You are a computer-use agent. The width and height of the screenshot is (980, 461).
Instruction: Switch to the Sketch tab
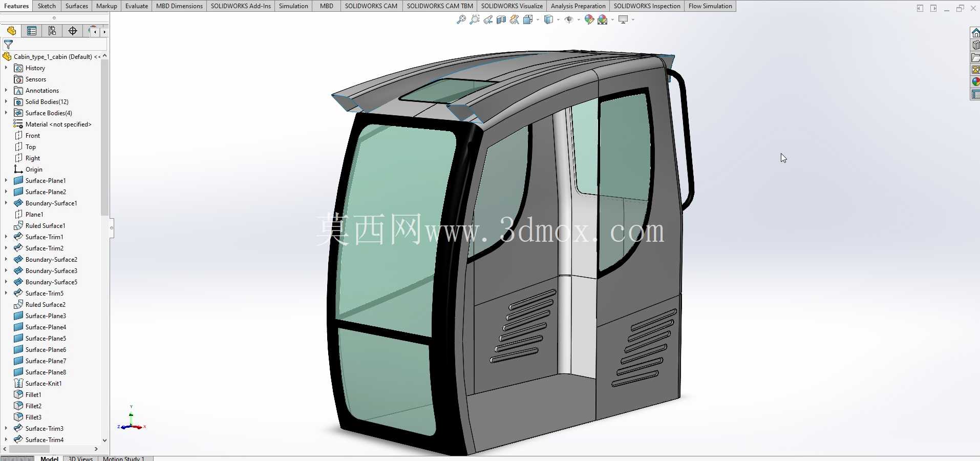pyautogui.click(x=47, y=6)
